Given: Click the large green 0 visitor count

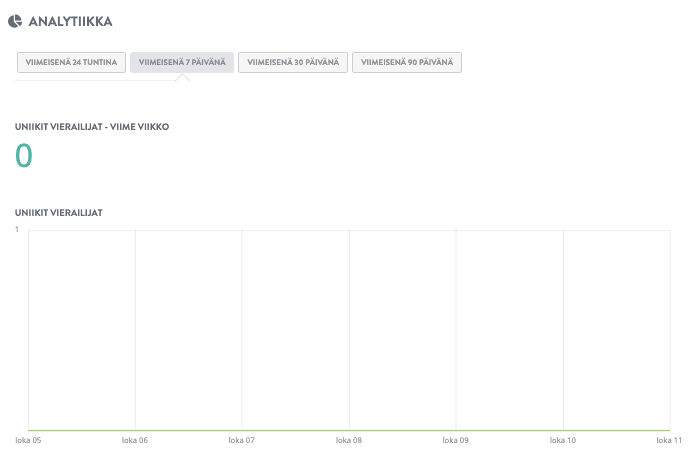Looking at the screenshot, I should click(24, 155).
